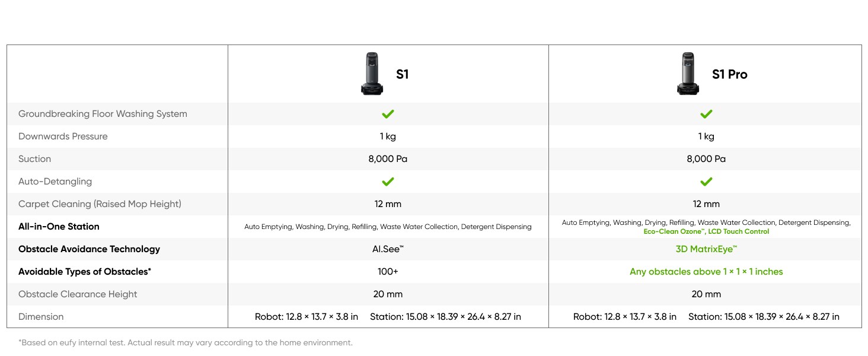Select the S1 column heading

click(x=402, y=74)
